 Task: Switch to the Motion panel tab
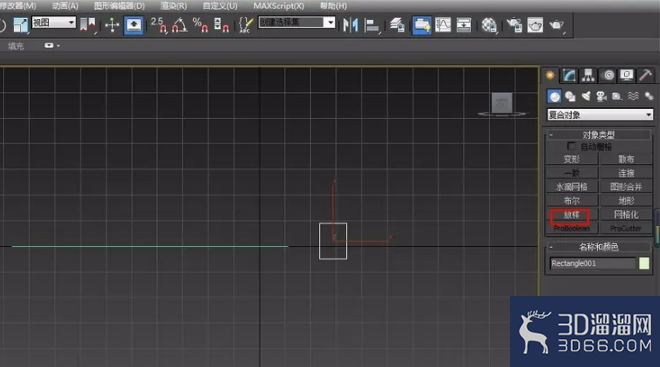[608, 75]
